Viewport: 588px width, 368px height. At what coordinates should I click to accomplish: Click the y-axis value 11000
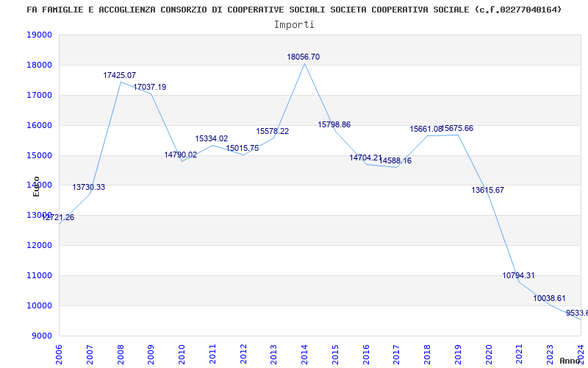coord(39,275)
